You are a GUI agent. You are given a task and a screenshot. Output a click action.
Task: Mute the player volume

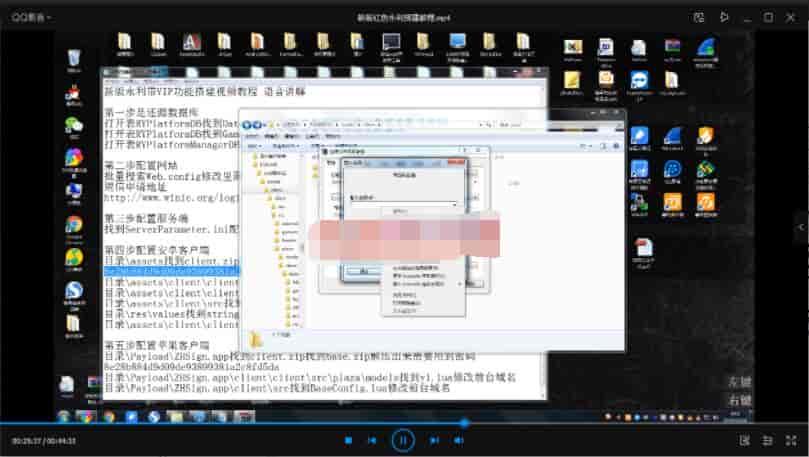point(458,440)
